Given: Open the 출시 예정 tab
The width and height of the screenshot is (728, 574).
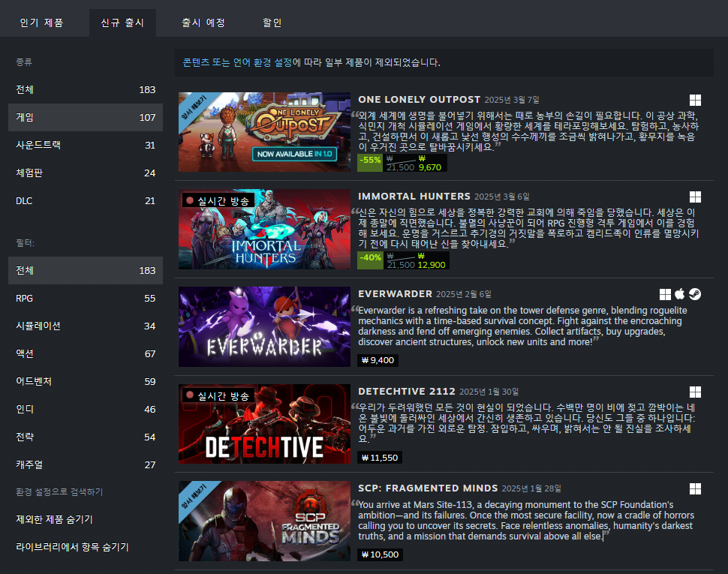Looking at the screenshot, I should click(203, 23).
